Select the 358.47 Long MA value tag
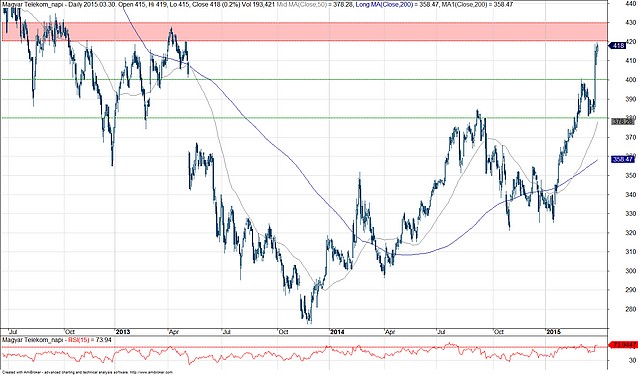Viewport: 638px width, 375px height. 623,159
